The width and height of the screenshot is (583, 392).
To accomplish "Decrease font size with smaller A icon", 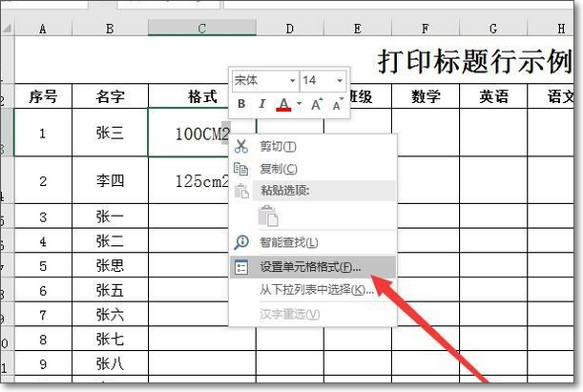I will 338,104.
